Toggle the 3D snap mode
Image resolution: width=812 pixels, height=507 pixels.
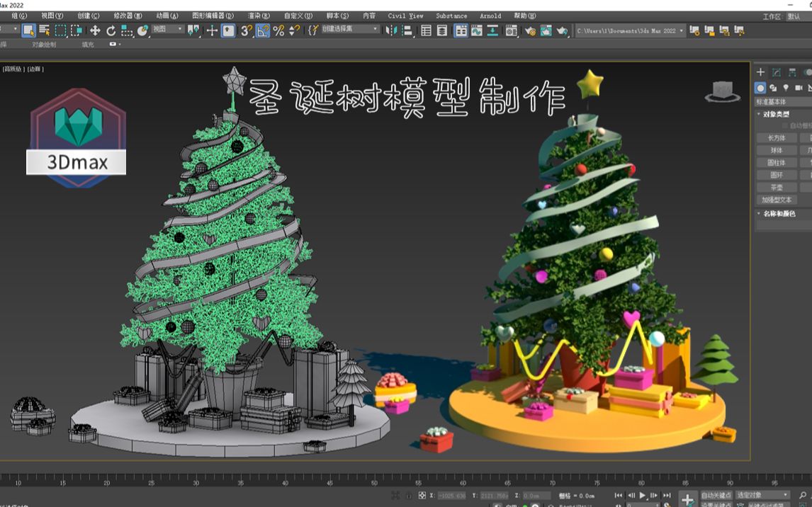pyautogui.click(x=244, y=30)
